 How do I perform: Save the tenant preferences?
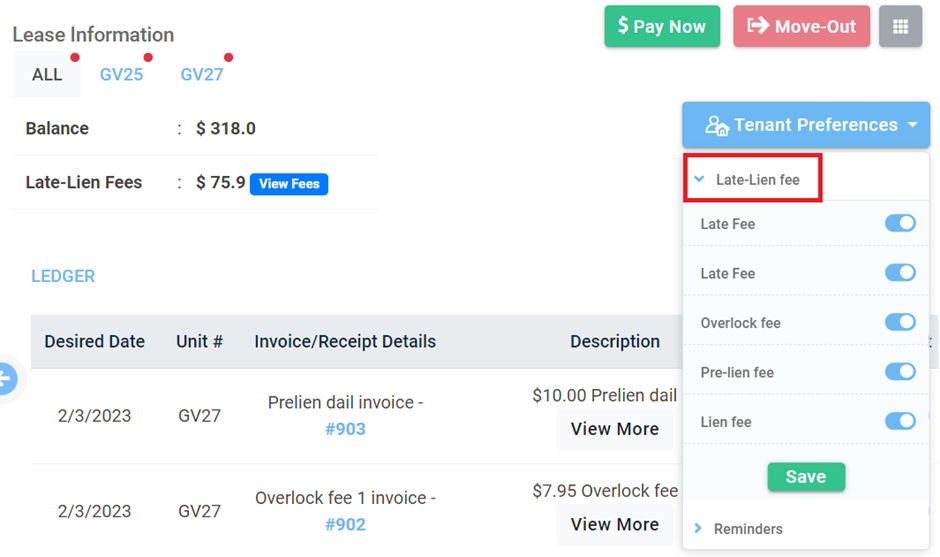(806, 477)
